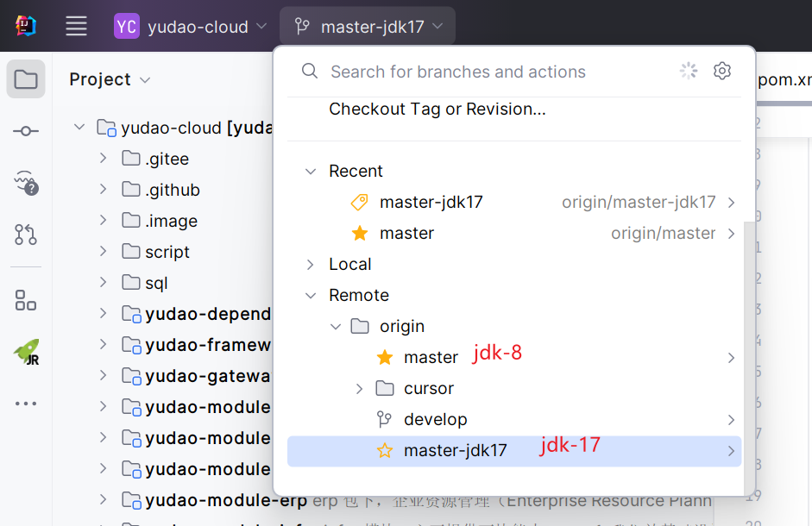Expand the Local branches group
812x526 pixels.
(310, 265)
